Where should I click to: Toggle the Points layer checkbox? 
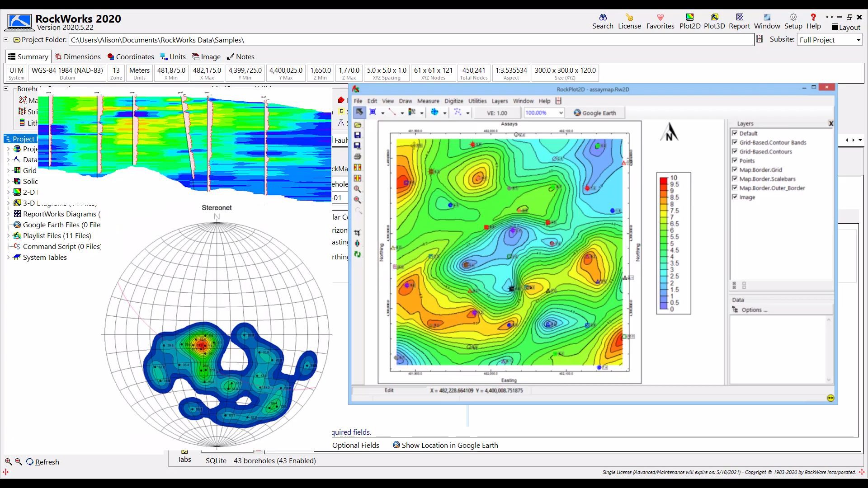pyautogui.click(x=735, y=160)
